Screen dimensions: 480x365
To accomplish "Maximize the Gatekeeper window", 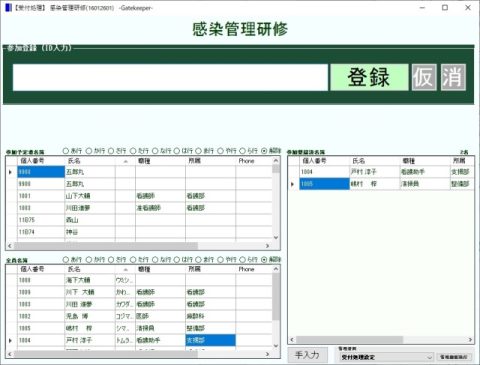I will click(x=445, y=7).
